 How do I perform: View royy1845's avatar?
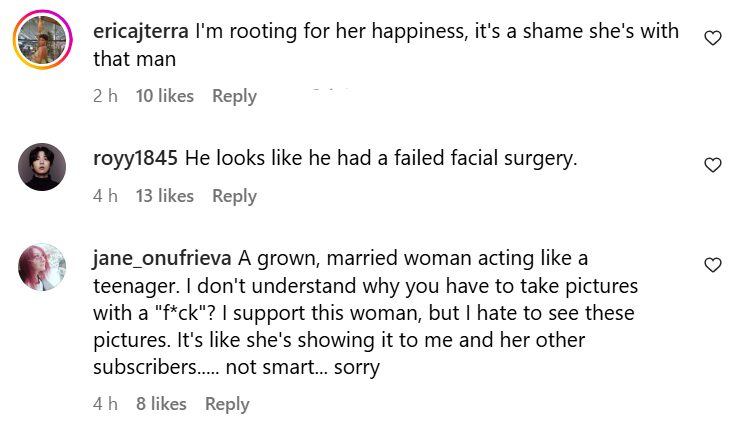click(42, 166)
